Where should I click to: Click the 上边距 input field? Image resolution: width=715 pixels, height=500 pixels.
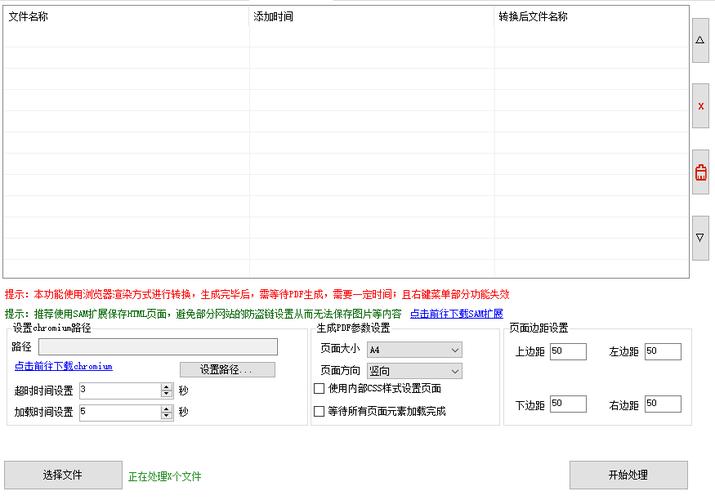click(568, 351)
